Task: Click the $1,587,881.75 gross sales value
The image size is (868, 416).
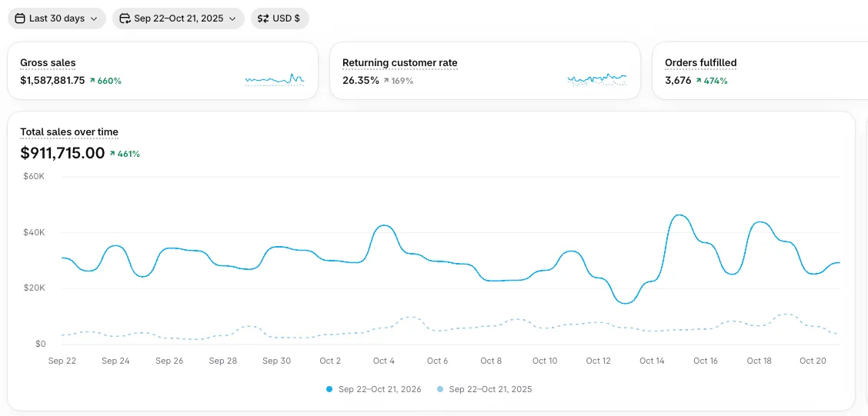Action: (52, 80)
